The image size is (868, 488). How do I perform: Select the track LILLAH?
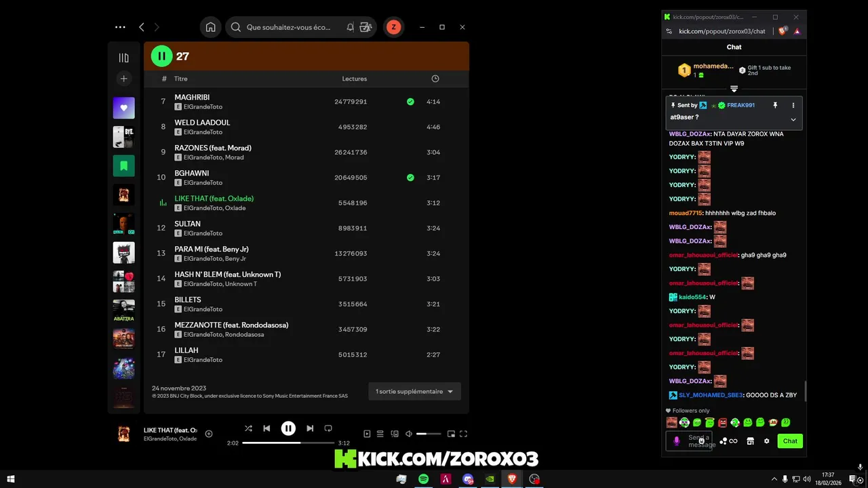186,350
